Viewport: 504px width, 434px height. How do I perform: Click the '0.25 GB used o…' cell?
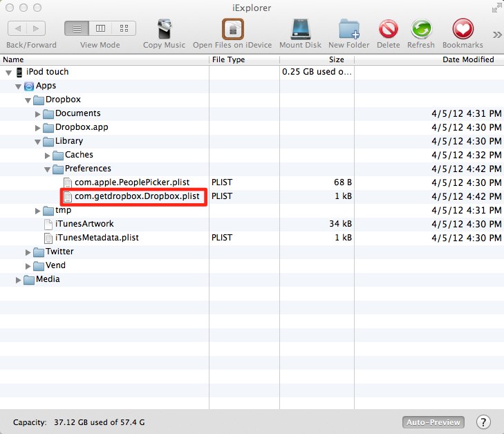click(x=317, y=72)
